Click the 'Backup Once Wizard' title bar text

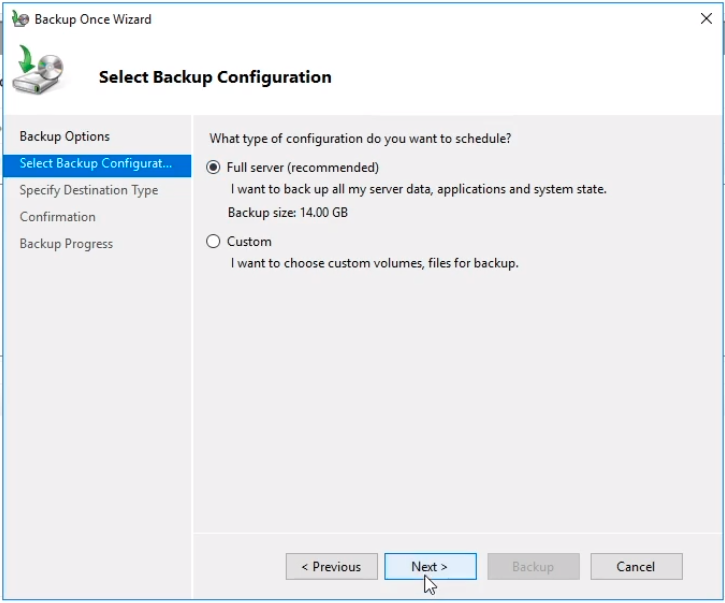click(x=93, y=19)
